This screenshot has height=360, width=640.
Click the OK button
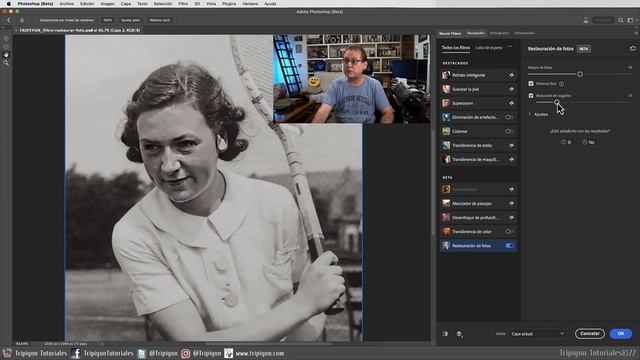click(x=620, y=333)
